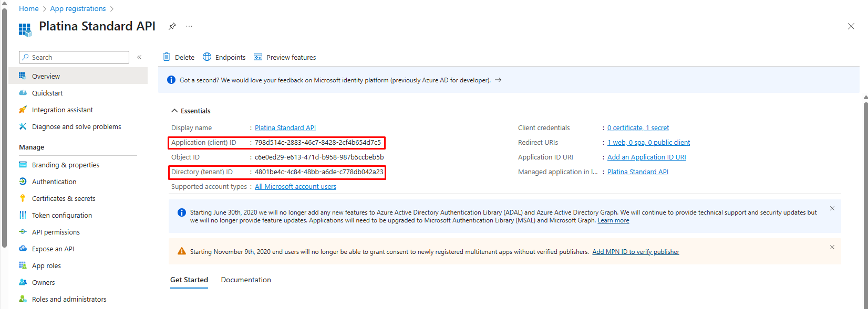868x309 pixels.
Task: Click the Learn more link
Action: [x=613, y=220]
